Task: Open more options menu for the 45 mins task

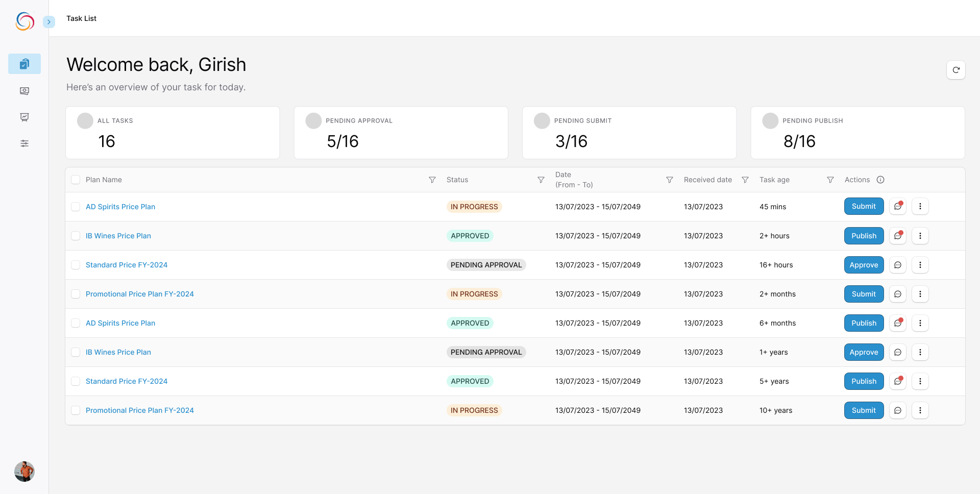Action: [920, 207]
